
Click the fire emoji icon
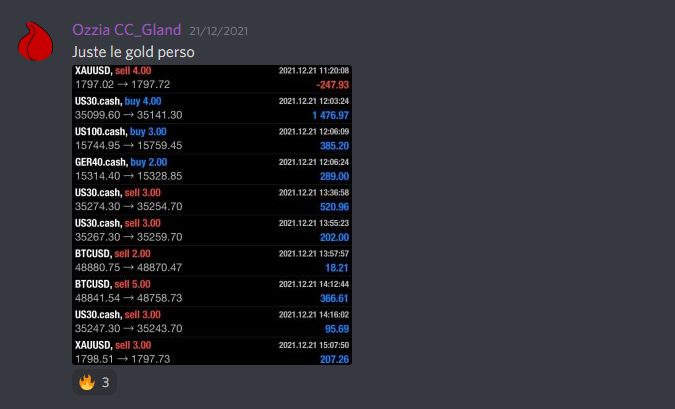[87, 382]
